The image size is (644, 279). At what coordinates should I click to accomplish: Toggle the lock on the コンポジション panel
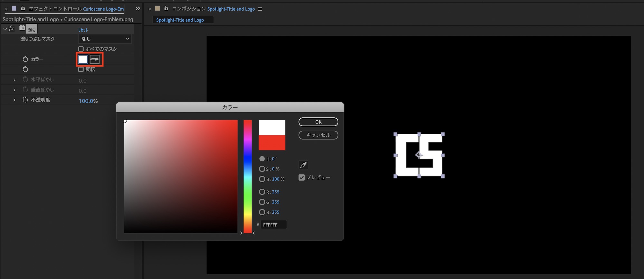point(166,8)
